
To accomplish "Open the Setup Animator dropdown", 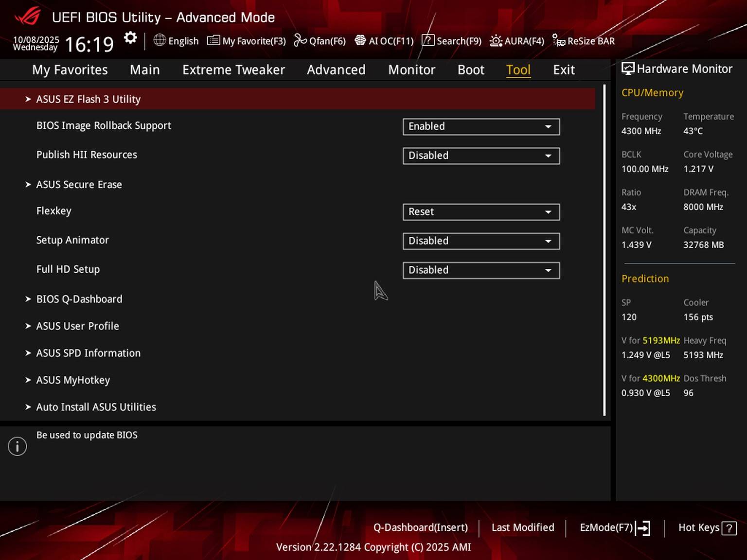I will [x=481, y=241].
